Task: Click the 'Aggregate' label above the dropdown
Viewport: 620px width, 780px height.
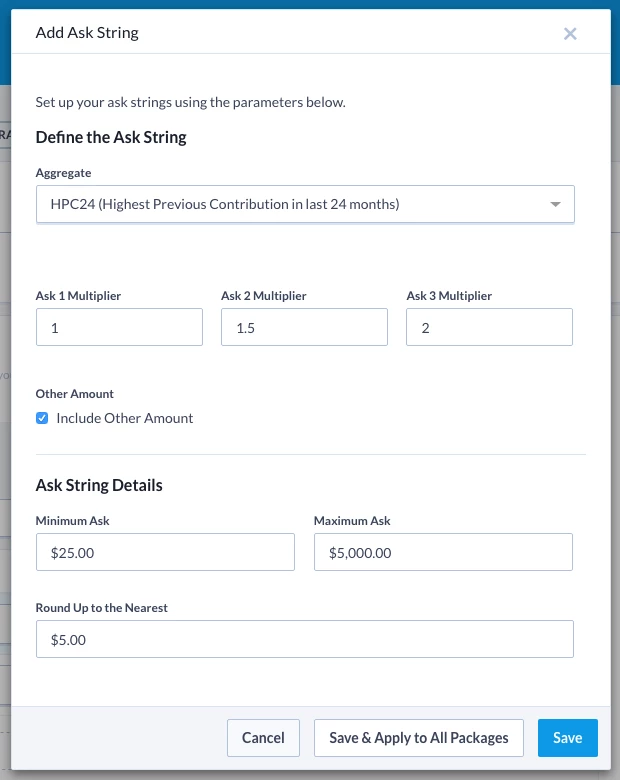Action: pyautogui.click(x=63, y=173)
